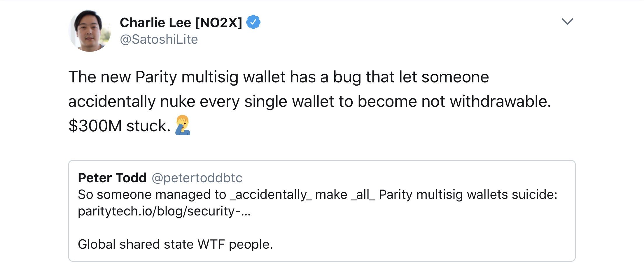This screenshot has width=644, height=267.
Task: Click the @petertoddbtc handle
Action: (x=197, y=178)
